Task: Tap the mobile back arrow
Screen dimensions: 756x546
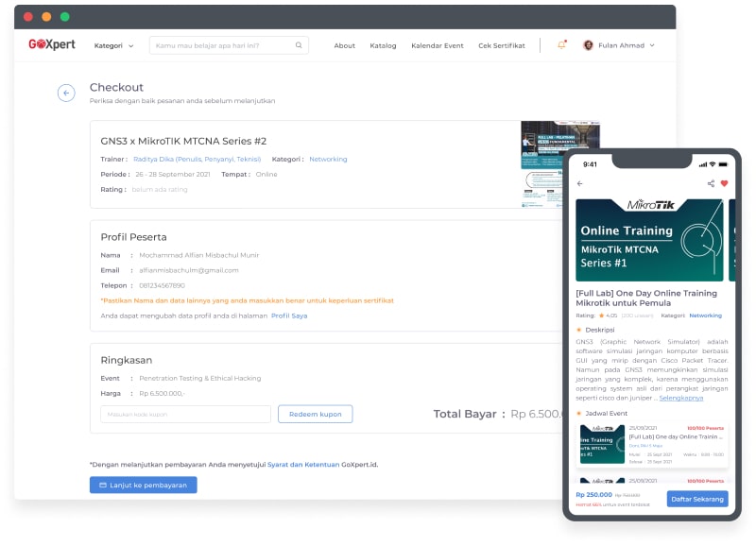Action: (x=580, y=183)
